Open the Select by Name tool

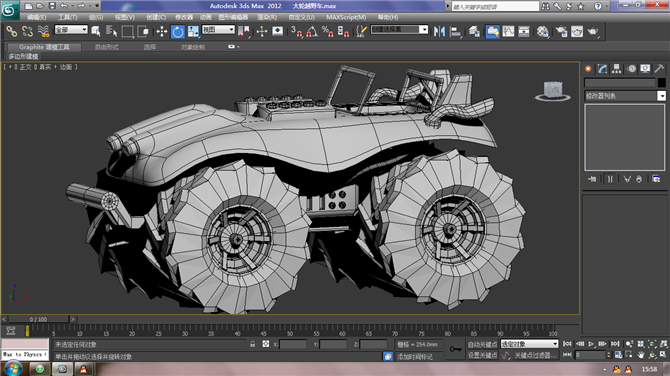(112, 31)
